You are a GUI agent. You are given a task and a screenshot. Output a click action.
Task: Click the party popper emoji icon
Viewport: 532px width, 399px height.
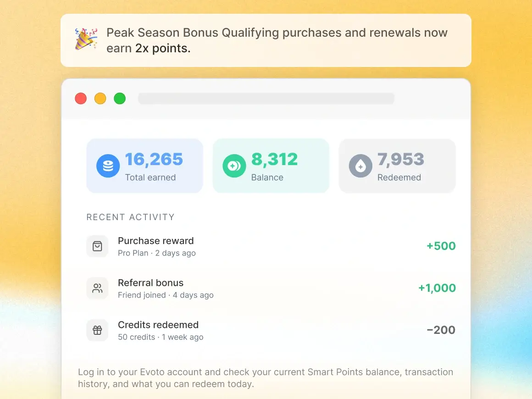point(86,39)
